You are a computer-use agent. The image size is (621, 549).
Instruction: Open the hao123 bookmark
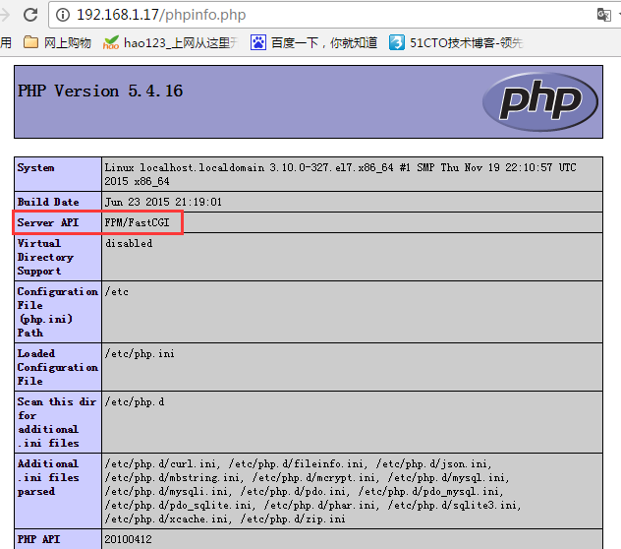(170, 42)
